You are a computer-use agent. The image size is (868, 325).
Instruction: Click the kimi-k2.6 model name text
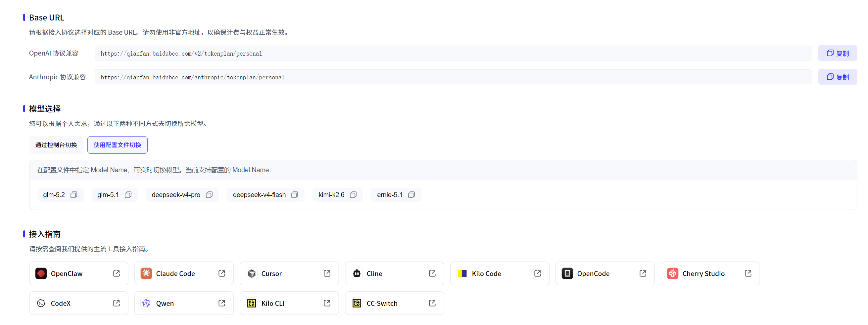[x=331, y=195]
